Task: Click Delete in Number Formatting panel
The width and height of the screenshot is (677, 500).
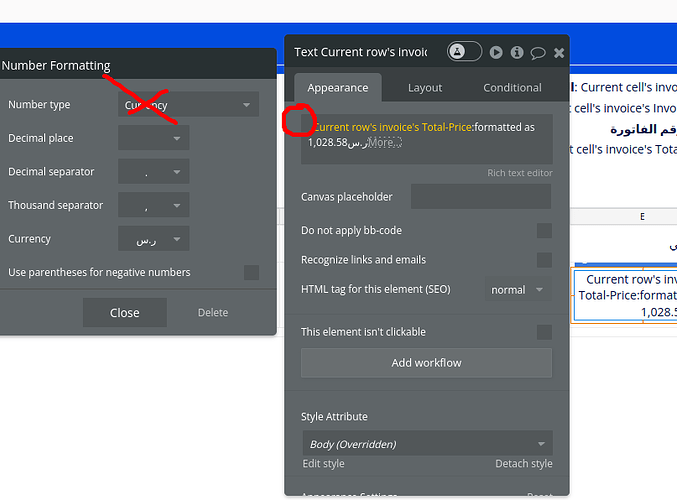Action: [213, 313]
